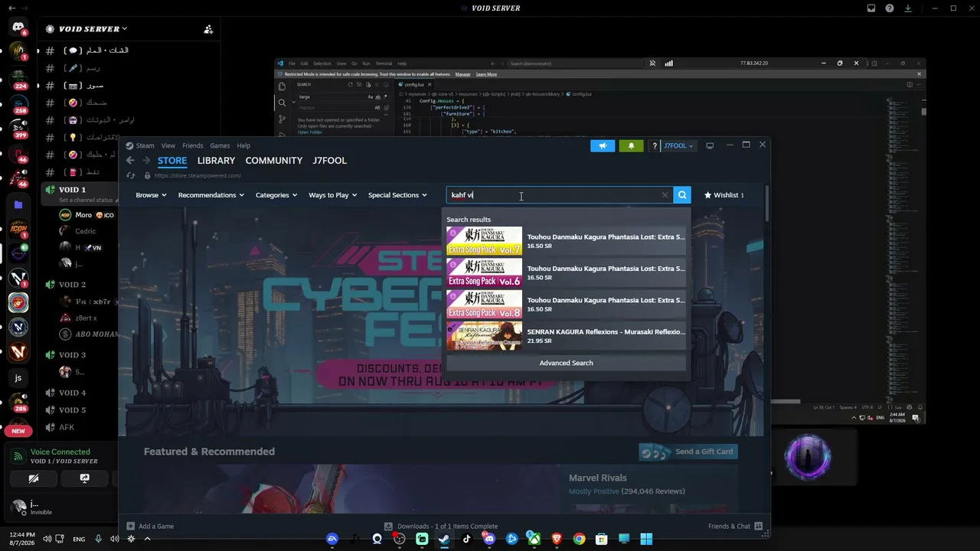Clear the Steam store search box
The height and width of the screenshot is (551, 980).
pos(665,195)
